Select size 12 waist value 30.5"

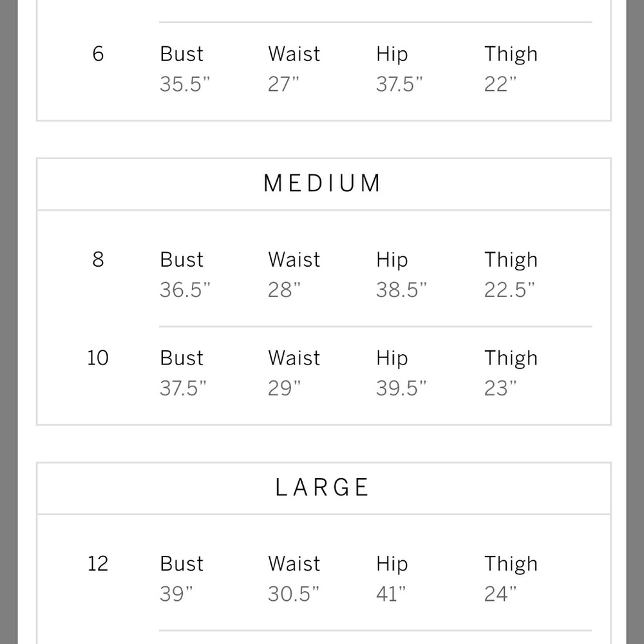(294, 594)
